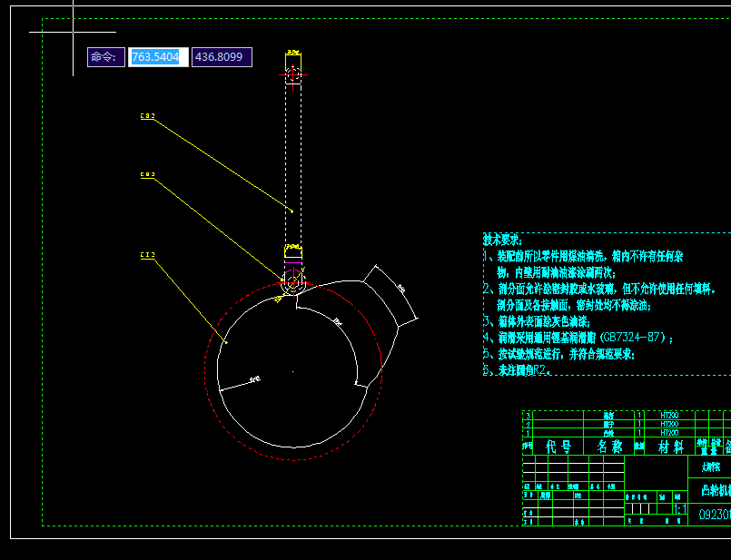
Task: Click the 未注圆角R2 requirement line
Action: tap(518, 370)
